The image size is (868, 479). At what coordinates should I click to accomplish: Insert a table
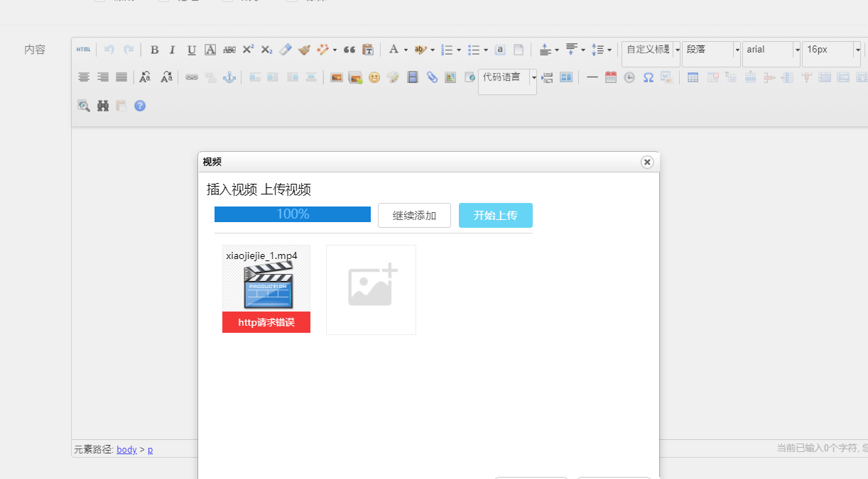[693, 77]
